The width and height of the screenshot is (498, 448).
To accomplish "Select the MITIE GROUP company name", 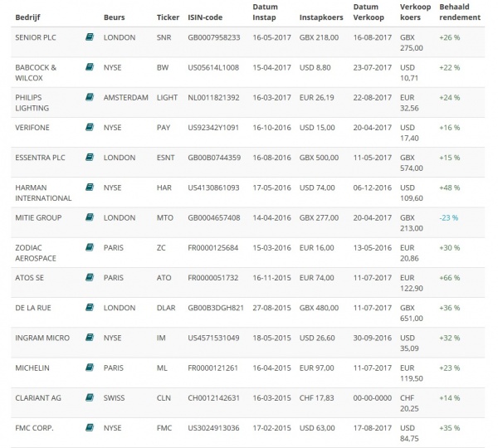I will (38, 218).
